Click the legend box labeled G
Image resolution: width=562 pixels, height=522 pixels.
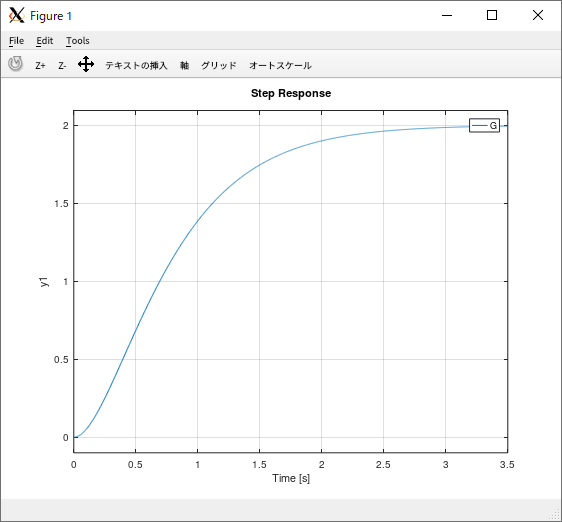pyautogui.click(x=484, y=125)
